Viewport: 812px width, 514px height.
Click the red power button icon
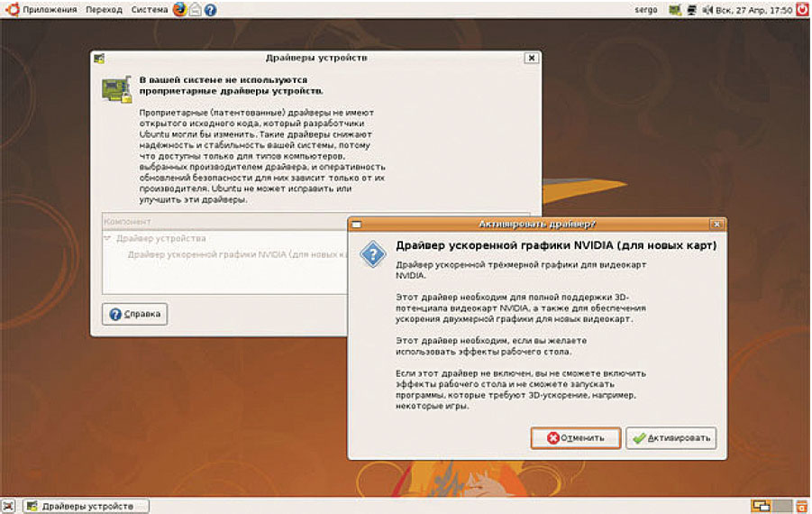click(x=801, y=10)
